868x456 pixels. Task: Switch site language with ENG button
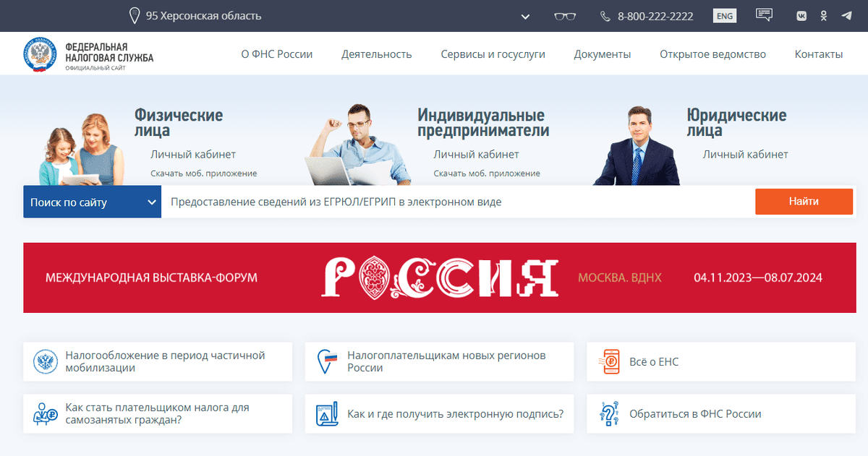pyautogui.click(x=724, y=16)
